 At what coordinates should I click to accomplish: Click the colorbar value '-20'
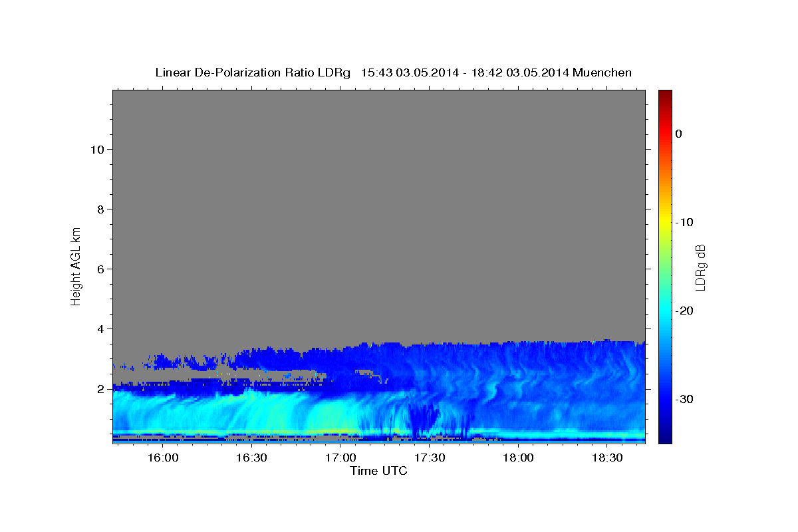tap(684, 311)
